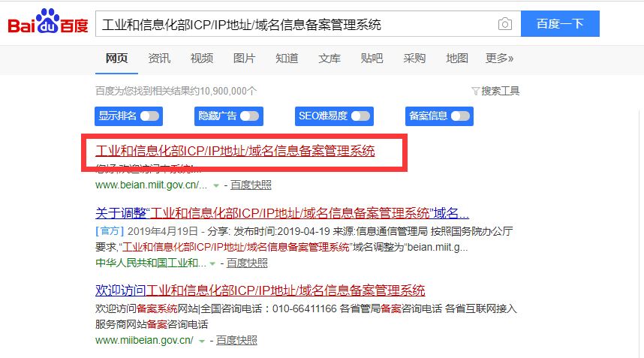Toggle the SEO难易度 switch
The width and height of the screenshot is (644, 358).
(x=360, y=116)
